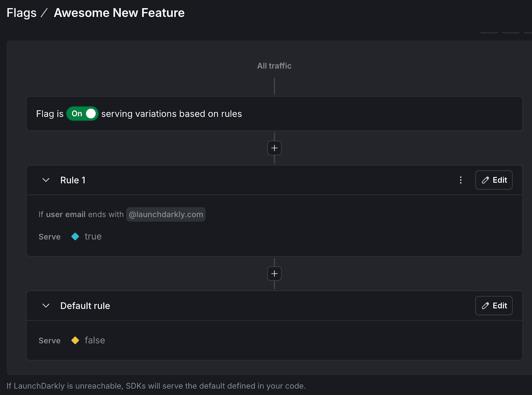This screenshot has width=532, height=395.
Task: Select the yellow diamond beside the false variation
Action: (75, 340)
